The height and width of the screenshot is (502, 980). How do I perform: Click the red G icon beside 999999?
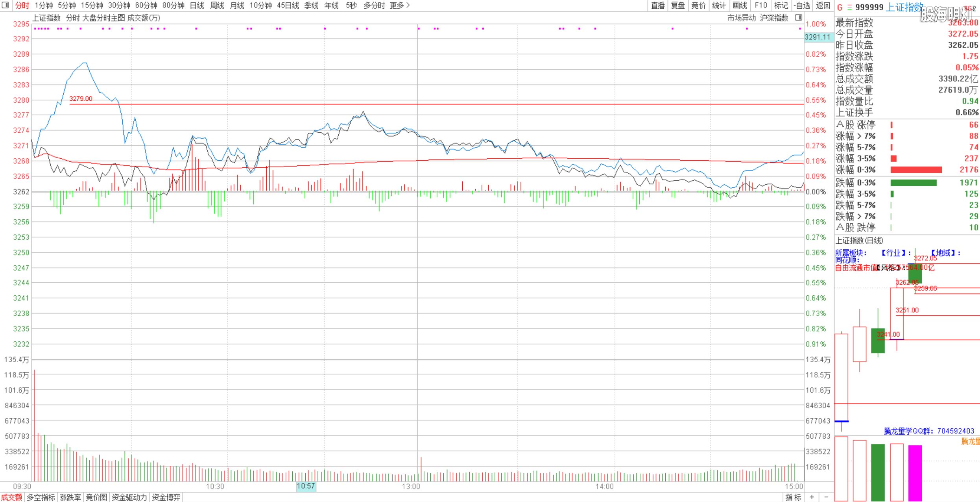tap(840, 7)
